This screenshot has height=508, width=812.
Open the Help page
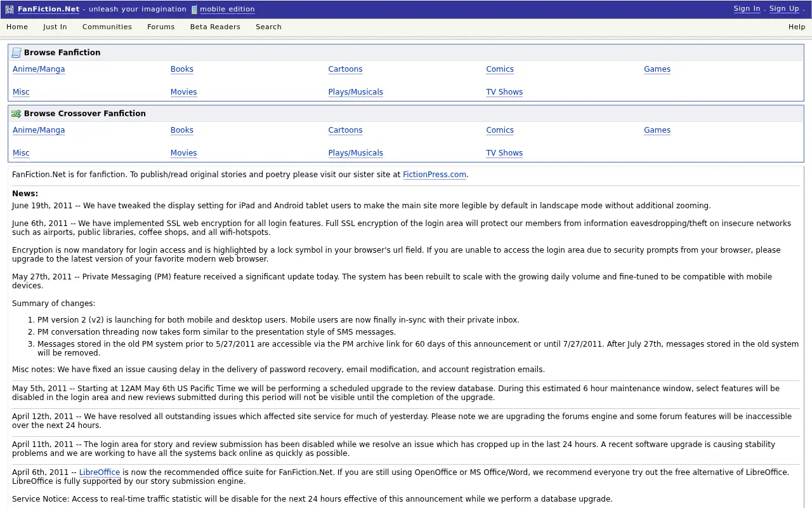(x=797, y=27)
